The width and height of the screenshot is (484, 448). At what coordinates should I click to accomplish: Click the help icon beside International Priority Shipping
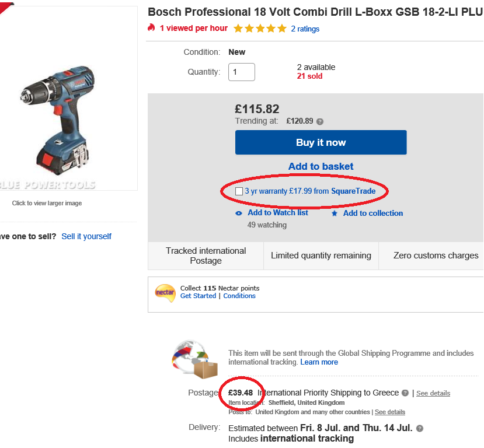tap(405, 393)
